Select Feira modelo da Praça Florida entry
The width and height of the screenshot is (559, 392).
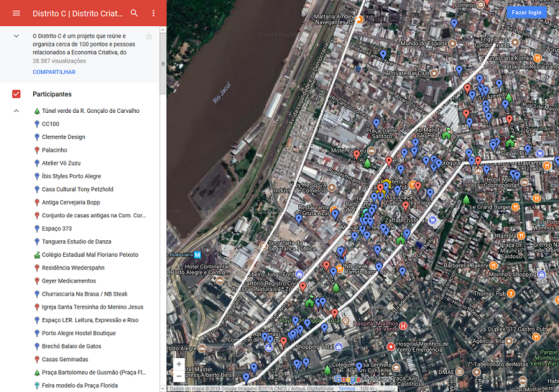(80, 385)
